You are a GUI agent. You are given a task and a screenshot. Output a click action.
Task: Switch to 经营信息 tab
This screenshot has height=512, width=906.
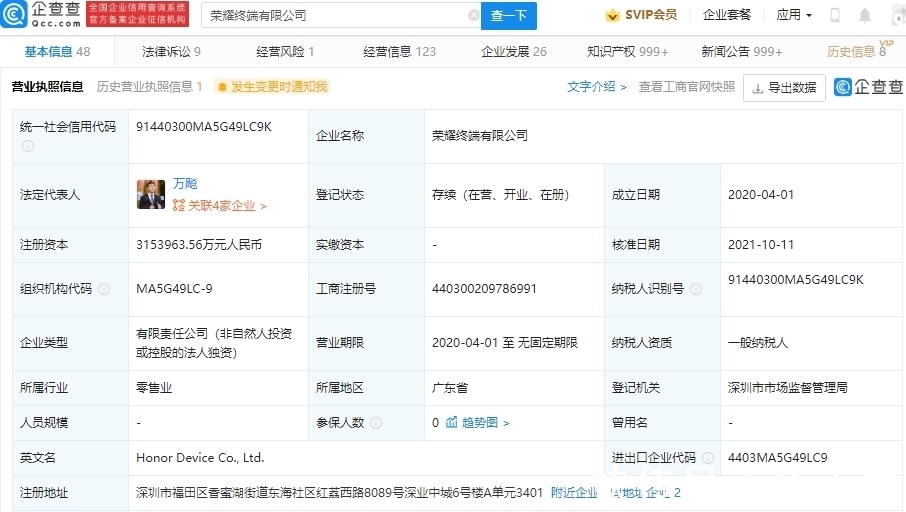coord(399,51)
